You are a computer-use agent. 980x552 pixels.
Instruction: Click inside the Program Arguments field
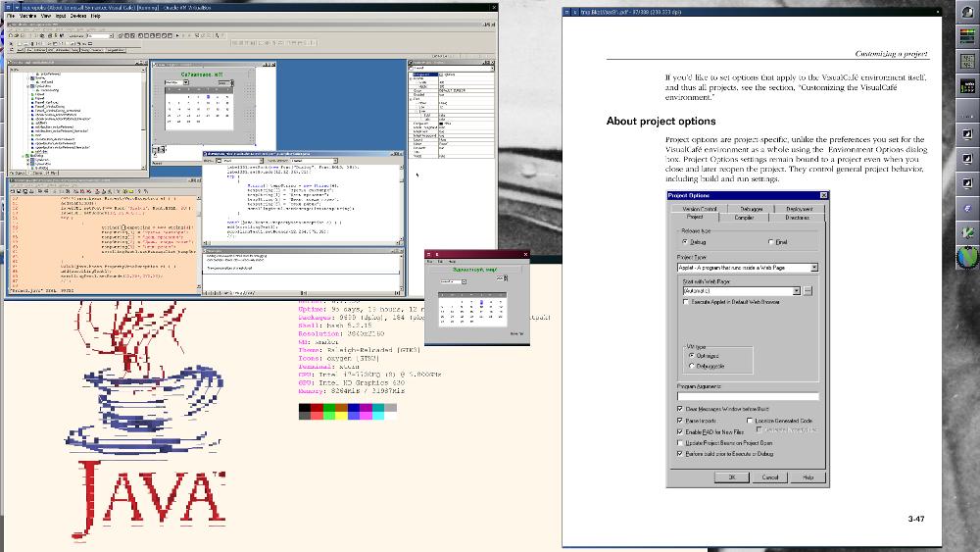748,396
